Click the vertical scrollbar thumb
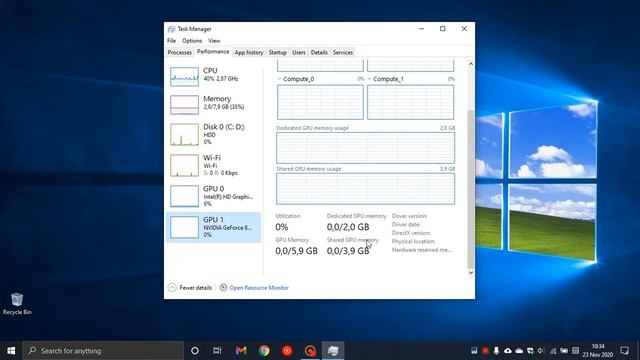This screenshot has height=360, width=640. click(471, 189)
